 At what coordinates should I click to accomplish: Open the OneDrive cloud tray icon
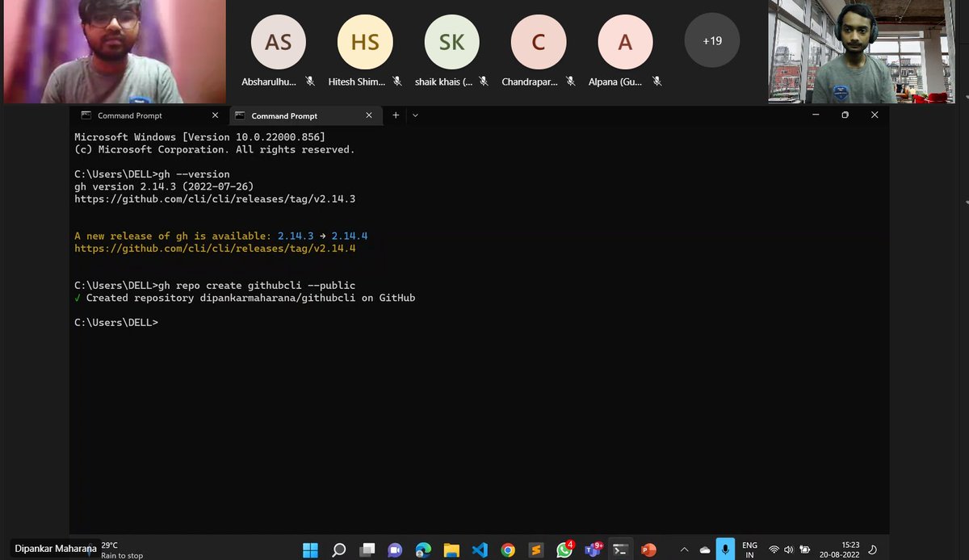(x=705, y=550)
